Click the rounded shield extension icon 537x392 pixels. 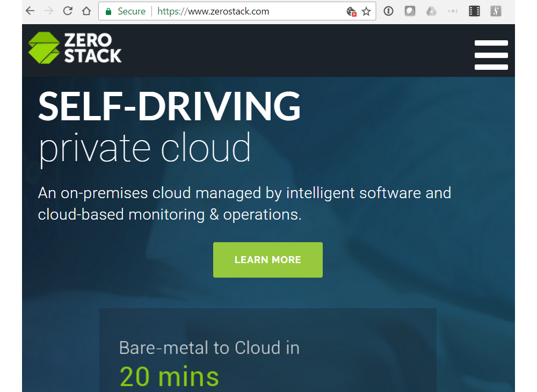(410, 11)
